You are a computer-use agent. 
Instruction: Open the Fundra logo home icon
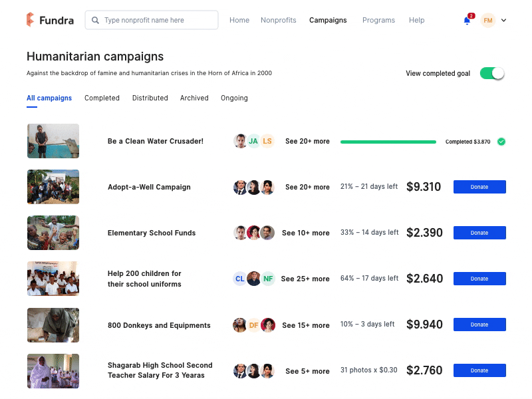click(x=29, y=20)
